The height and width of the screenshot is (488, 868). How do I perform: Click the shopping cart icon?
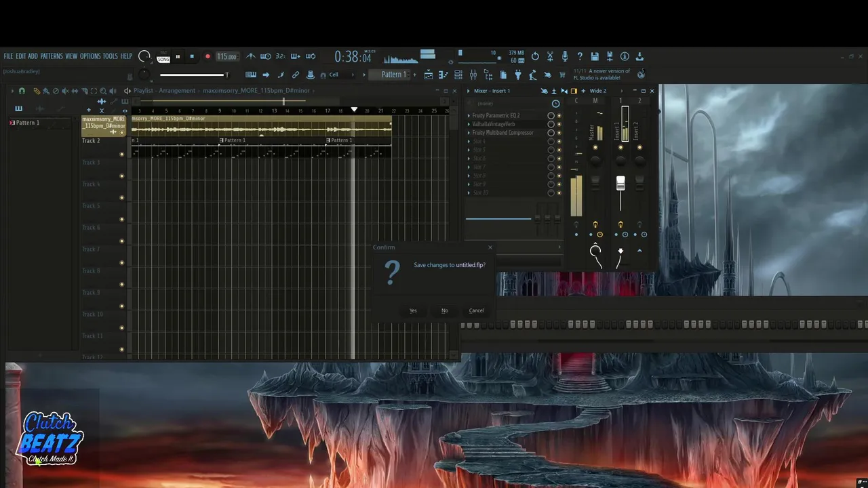pyautogui.click(x=563, y=75)
